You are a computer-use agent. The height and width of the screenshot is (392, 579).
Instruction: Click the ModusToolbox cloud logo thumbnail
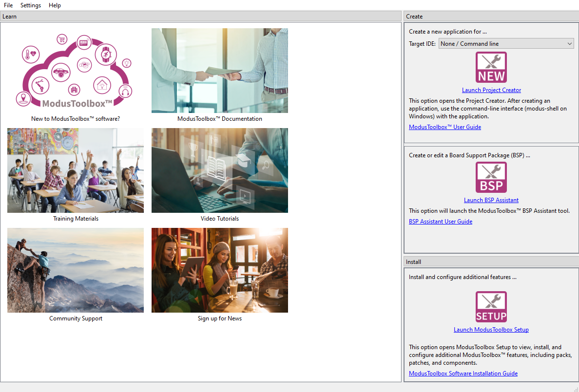click(x=76, y=71)
